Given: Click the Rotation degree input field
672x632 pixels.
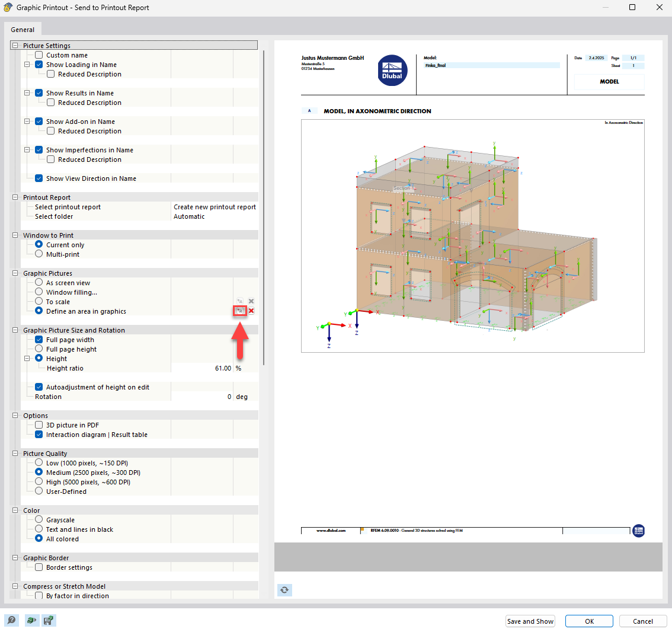Looking at the screenshot, I should [214, 397].
